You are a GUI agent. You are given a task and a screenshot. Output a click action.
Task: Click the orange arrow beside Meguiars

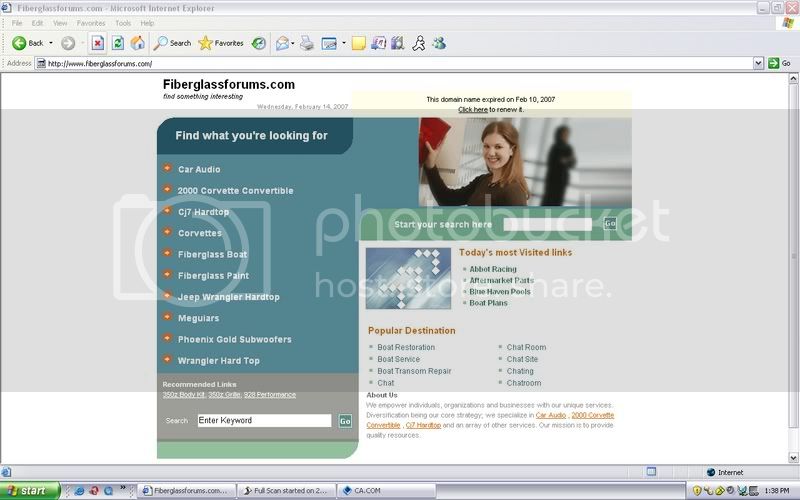click(x=167, y=317)
